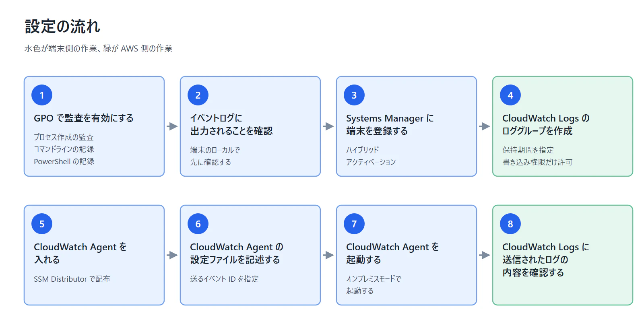The image size is (644, 334).
Task: Click the heading "GPO で監査を有効にする"
Action: (x=84, y=118)
